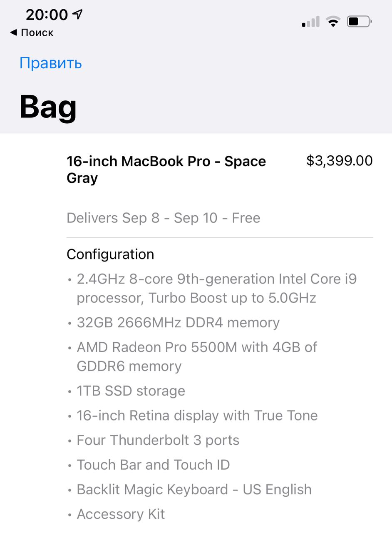This screenshot has width=392, height=533.
Task: Tap the Править edit button
Action: (x=50, y=63)
